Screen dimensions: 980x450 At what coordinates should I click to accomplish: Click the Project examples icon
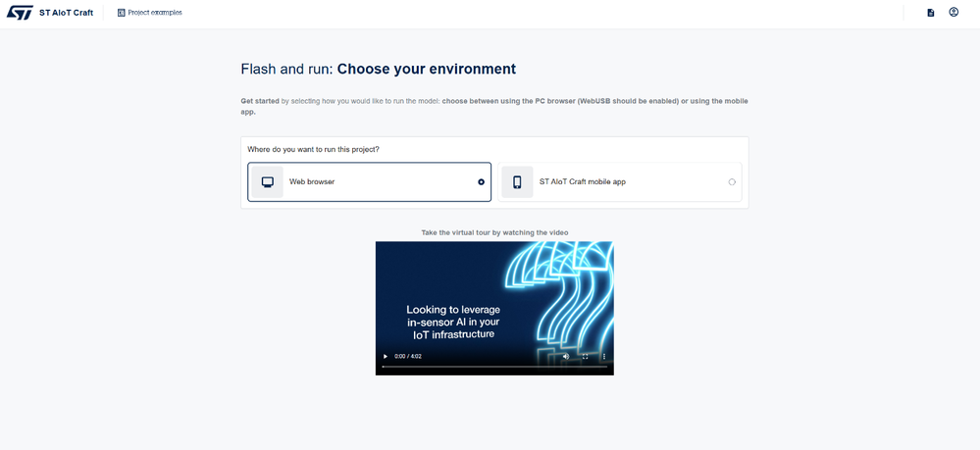coord(122,13)
